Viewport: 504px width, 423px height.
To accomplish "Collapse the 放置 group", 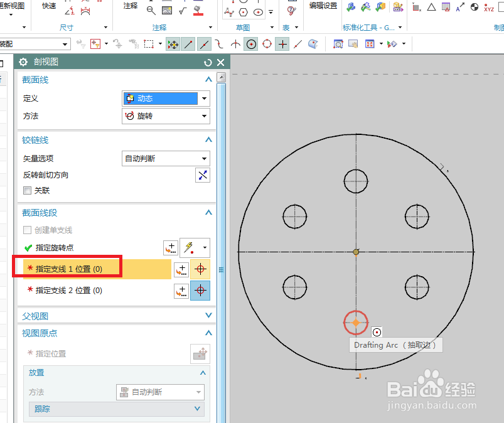I will point(203,373).
